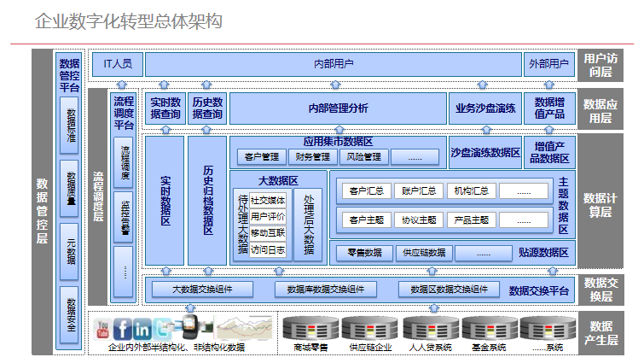This screenshot has height=363, width=644.
Task: Select the 内部用户 box
Action: tap(334, 64)
